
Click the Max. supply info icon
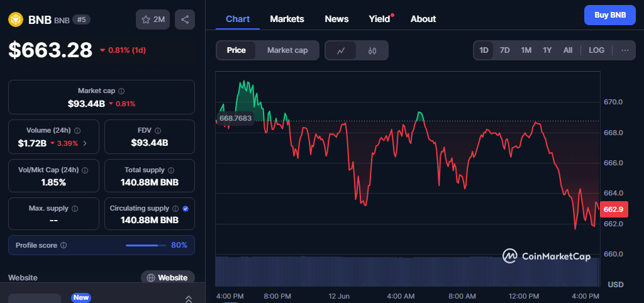(75, 209)
